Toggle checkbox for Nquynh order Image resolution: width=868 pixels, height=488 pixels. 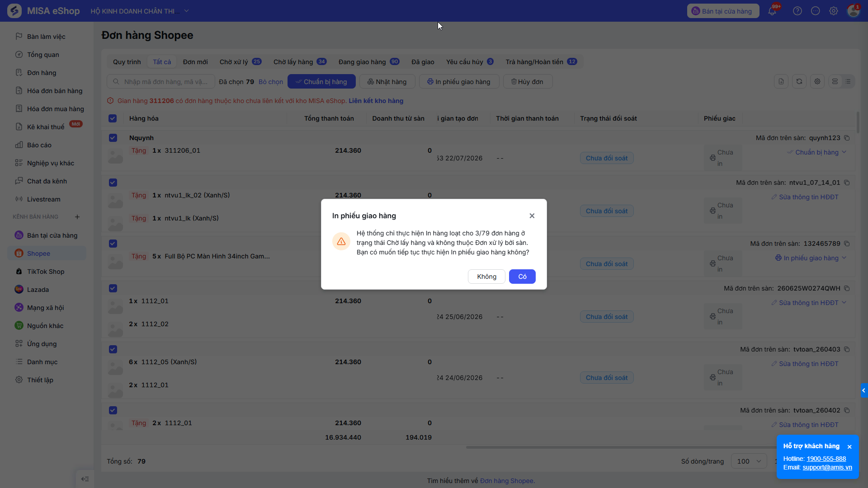pos(113,138)
